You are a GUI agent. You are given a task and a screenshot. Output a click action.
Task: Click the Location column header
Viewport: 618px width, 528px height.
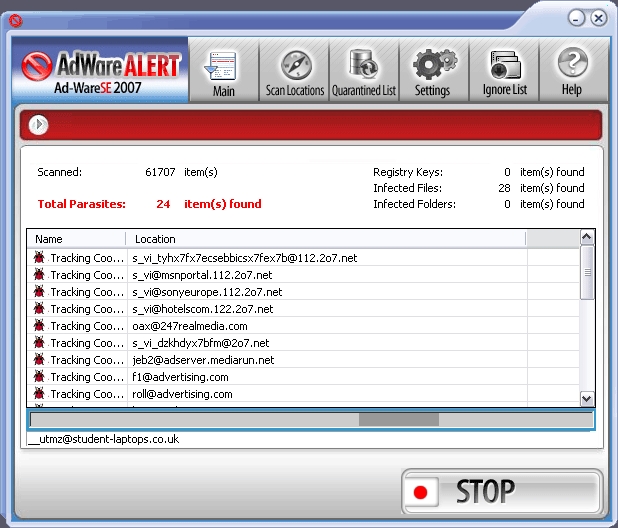pyautogui.click(x=326, y=239)
